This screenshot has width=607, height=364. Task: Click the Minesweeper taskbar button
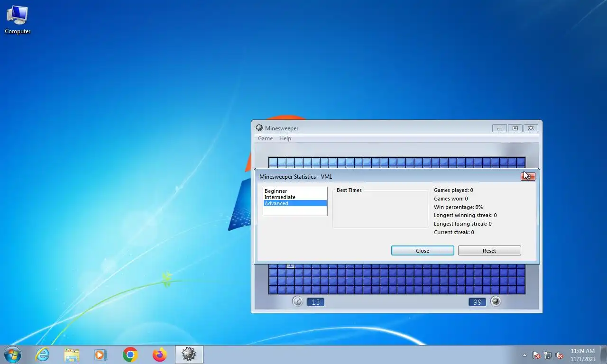coord(189,355)
